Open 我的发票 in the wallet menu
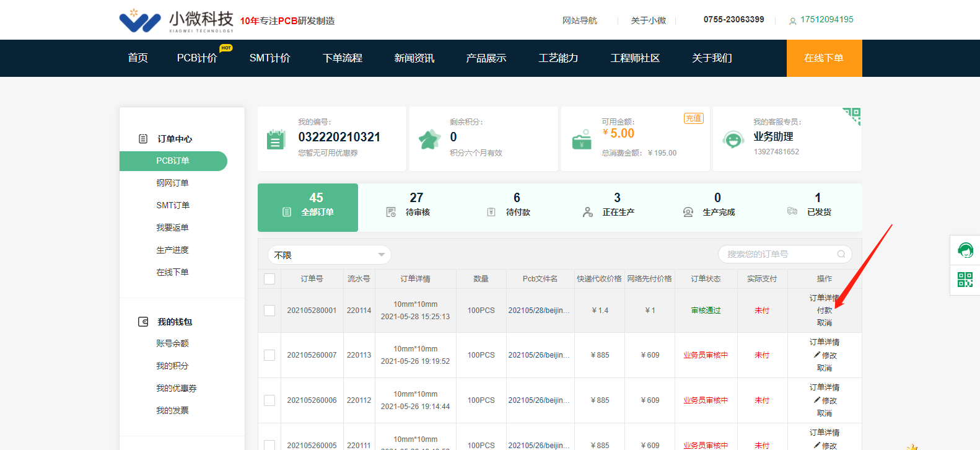This screenshot has width=980, height=450. 172,411
